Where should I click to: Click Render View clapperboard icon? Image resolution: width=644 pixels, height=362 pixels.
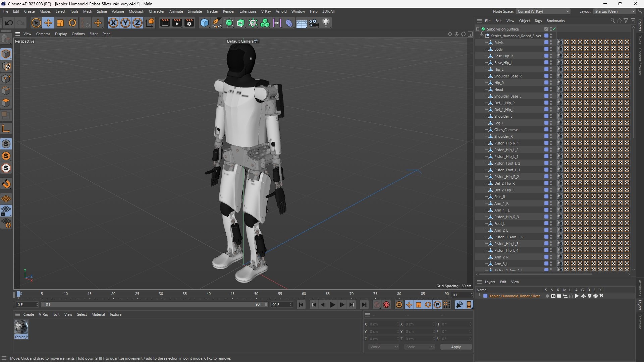[x=165, y=23]
